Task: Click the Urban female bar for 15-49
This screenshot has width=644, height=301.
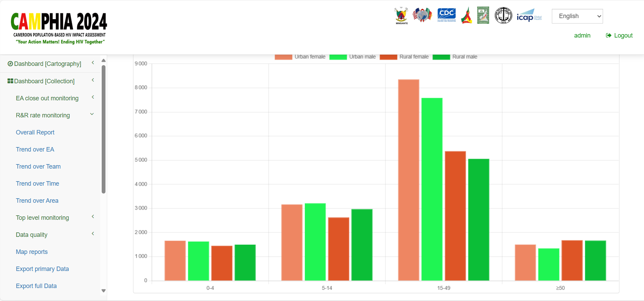Action: click(x=409, y=180)
